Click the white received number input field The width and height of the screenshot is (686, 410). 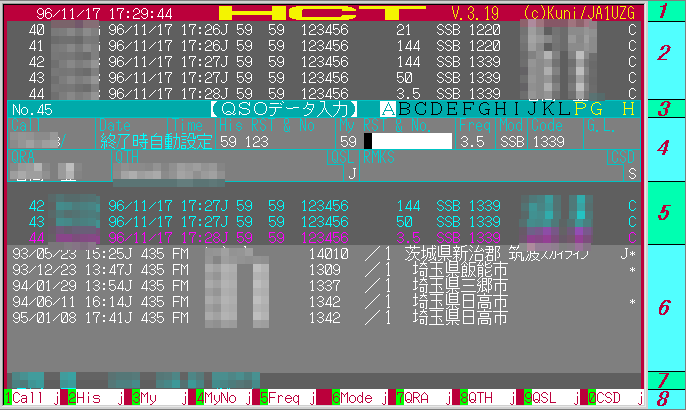tap(407, 142)
